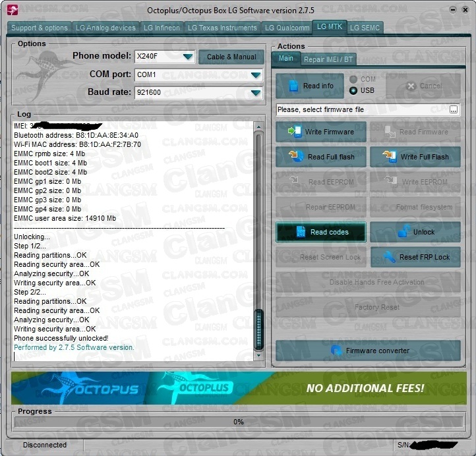This screenshot has height=456, width=476.
Task: Minimize the Octoplus window
Action: pyautogui.click(x=453, y=10)
